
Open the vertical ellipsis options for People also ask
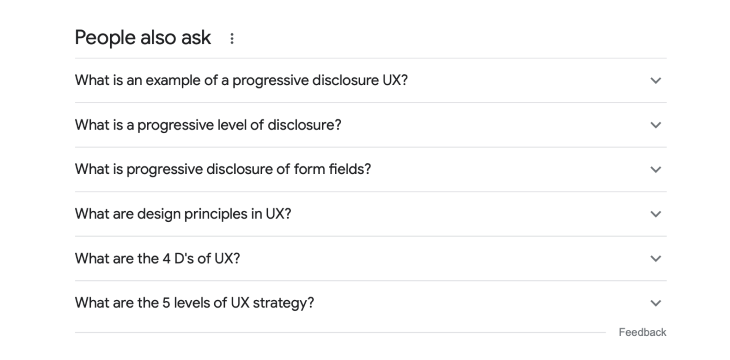[232, 39]
